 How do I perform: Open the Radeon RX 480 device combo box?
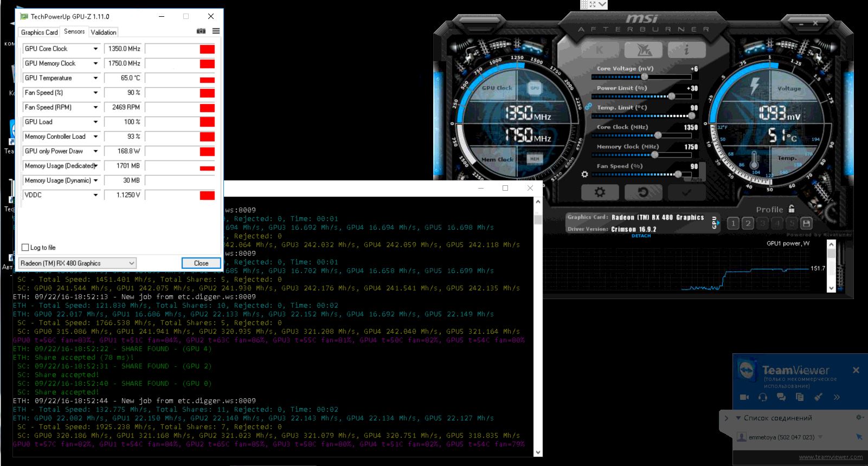77,263
